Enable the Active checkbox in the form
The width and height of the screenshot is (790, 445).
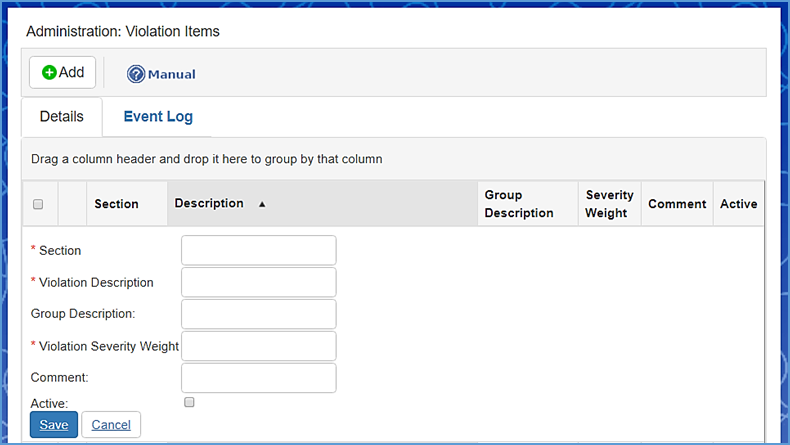click(x=190, y=402)
